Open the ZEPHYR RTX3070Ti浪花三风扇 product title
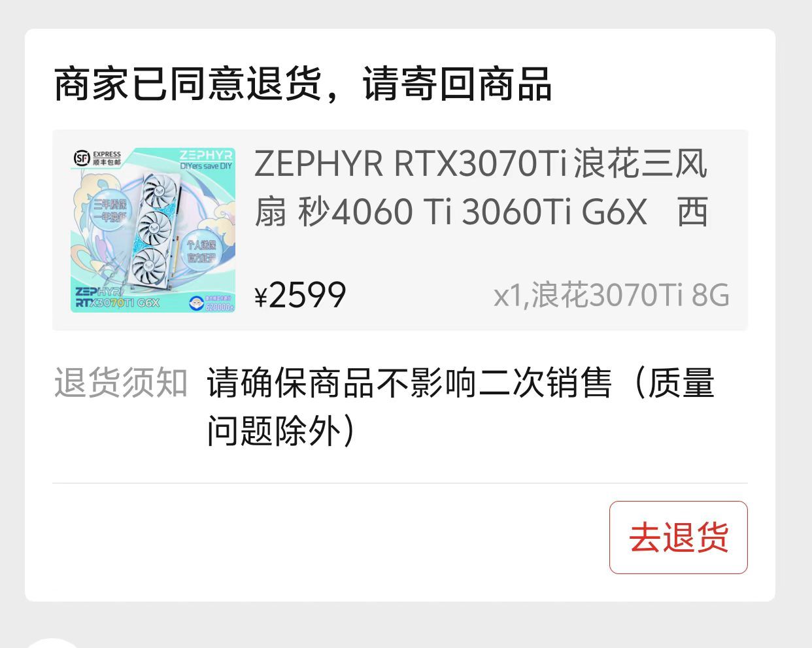This screenshot has width=812, height=648. (481, 188)
